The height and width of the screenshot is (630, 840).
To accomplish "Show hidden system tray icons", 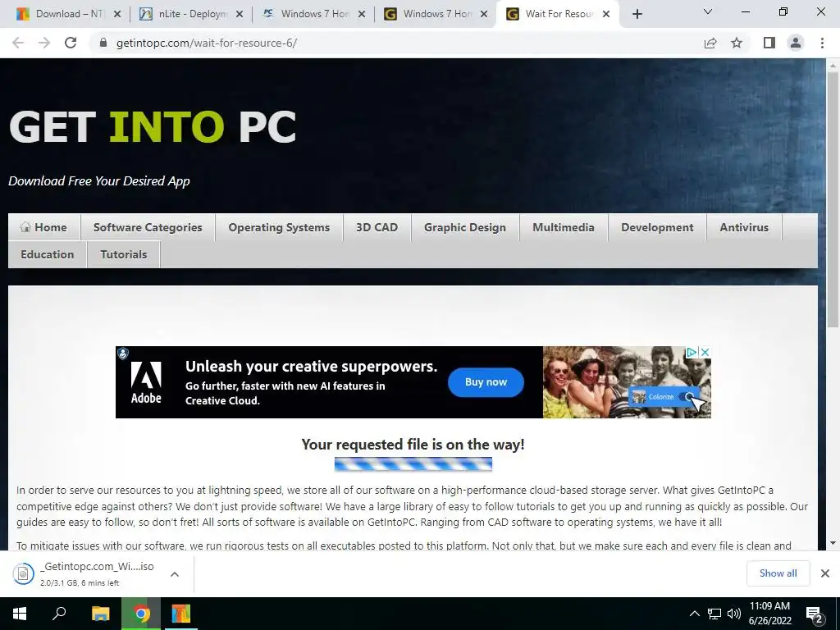I will (x=694, y=614).
